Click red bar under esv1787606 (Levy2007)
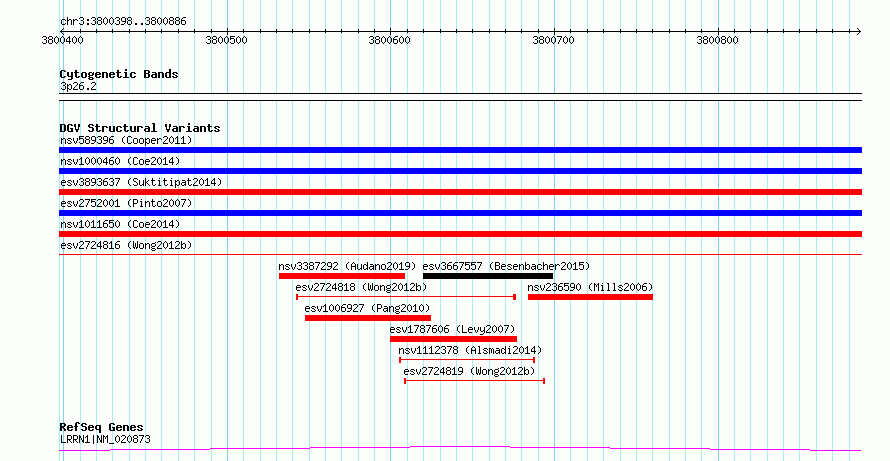The height and width of the screenshot is (461, 890). (454, 339)
